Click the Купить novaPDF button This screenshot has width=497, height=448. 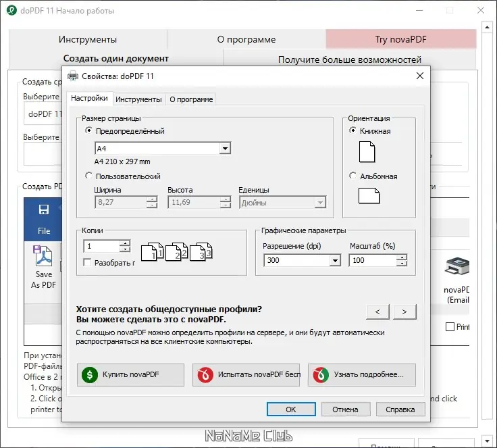pos(130,375)
